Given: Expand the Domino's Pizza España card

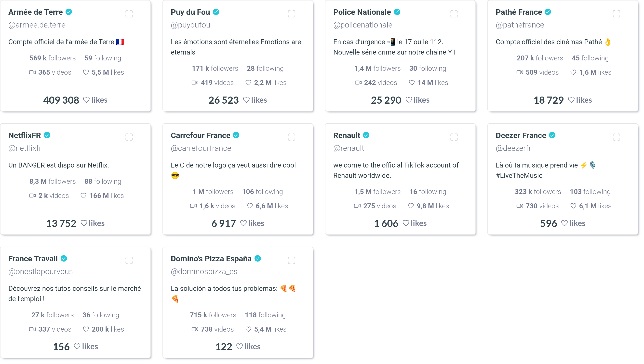Looking at the screenshot, I should pyautogui.click(x=292, y=260).
